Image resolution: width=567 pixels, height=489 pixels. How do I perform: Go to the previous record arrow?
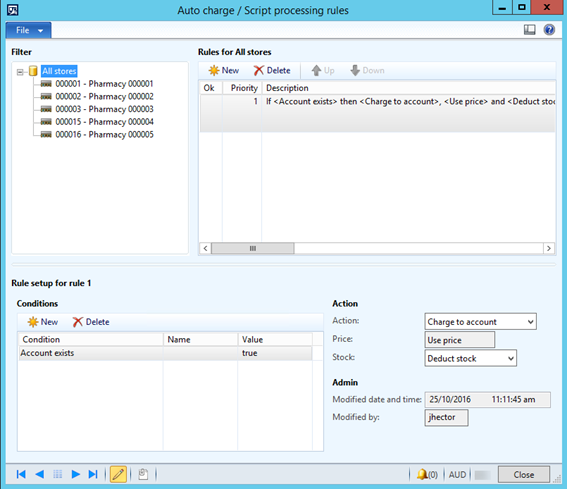(x=39, y=474)
